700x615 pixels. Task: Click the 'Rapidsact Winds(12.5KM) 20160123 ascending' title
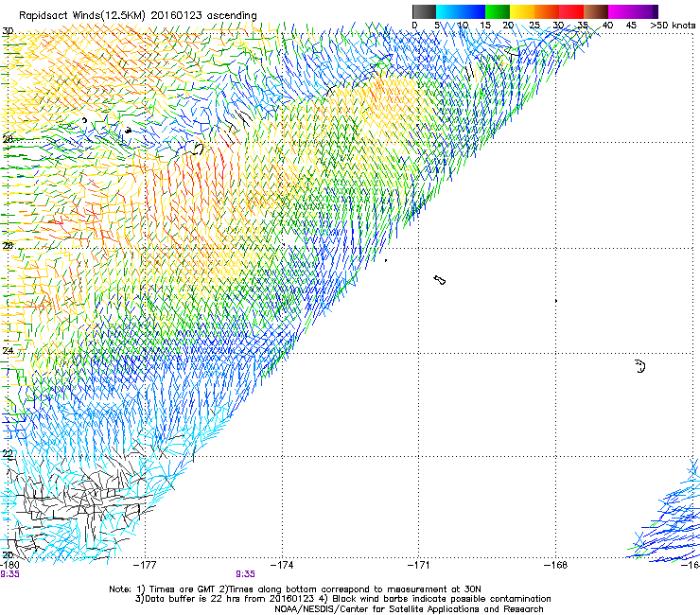coord(138,16)
